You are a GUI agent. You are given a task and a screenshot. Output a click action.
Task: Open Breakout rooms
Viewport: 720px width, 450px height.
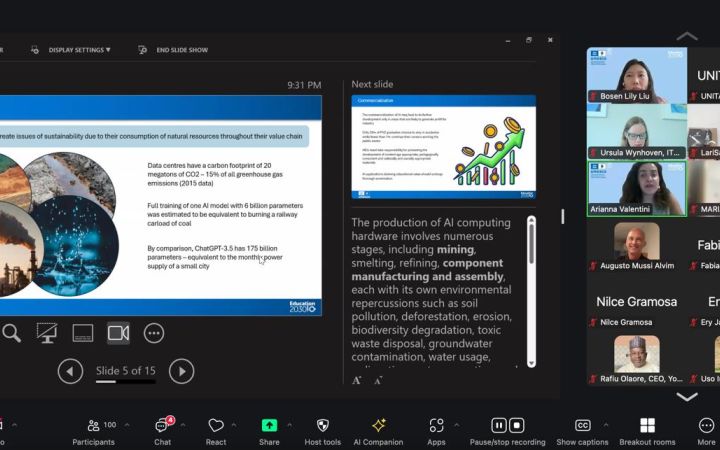click(647, 432)
